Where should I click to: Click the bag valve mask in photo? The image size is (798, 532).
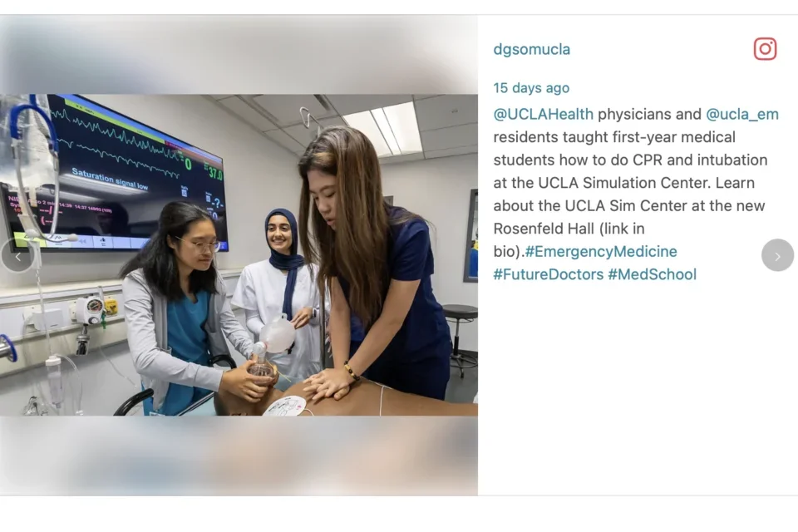click(x=273, y=343)
